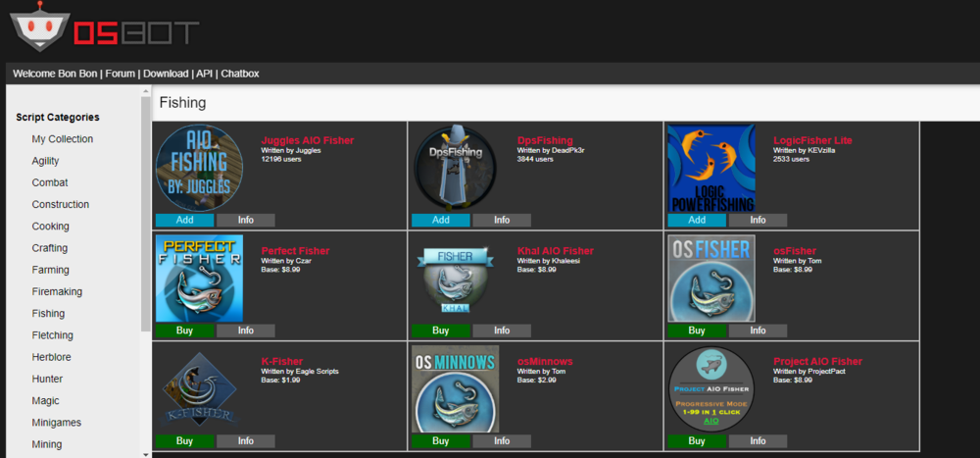Go to the Download page
Image resolution: width=980 pixels, height=458 pixels.
(166, 74)
